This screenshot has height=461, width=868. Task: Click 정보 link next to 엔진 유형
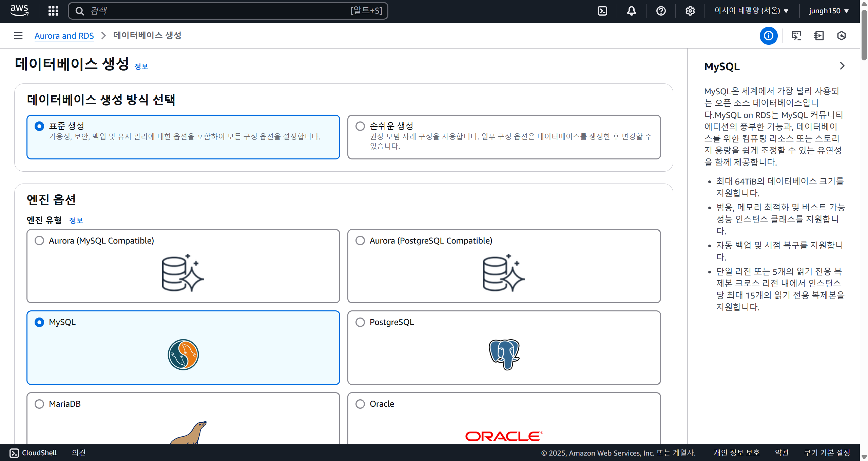click(x=76, y=220)
